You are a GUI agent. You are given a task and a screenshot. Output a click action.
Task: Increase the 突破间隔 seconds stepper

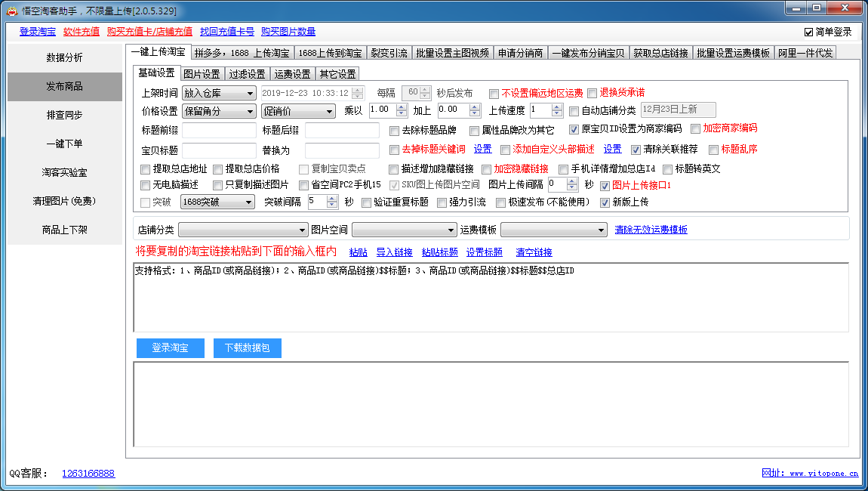click(x=332, y=199)
